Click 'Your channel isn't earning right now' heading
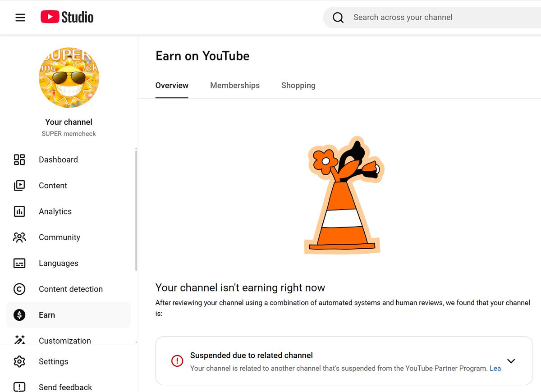Viewport: 541px width, 392px height. click(x=240, y=288)
